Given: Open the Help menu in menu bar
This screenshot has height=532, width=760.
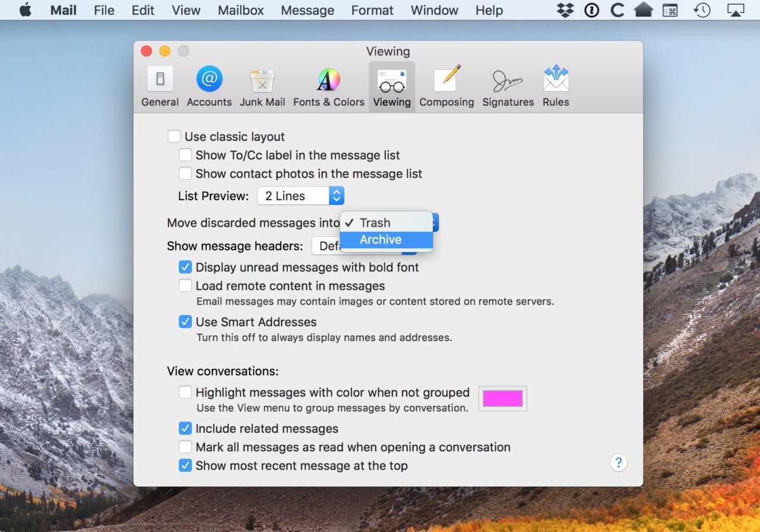Looking at the screenshot, I should point(489,10).
